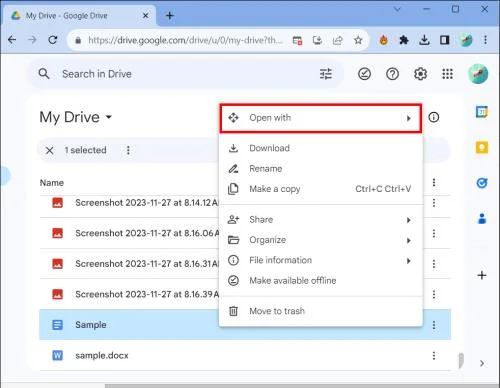Viewport: 500px width, 388px height.
Task: Open more options for Screenshot 8.16.31
Action: pyautogui.click(x=434, y=264)
